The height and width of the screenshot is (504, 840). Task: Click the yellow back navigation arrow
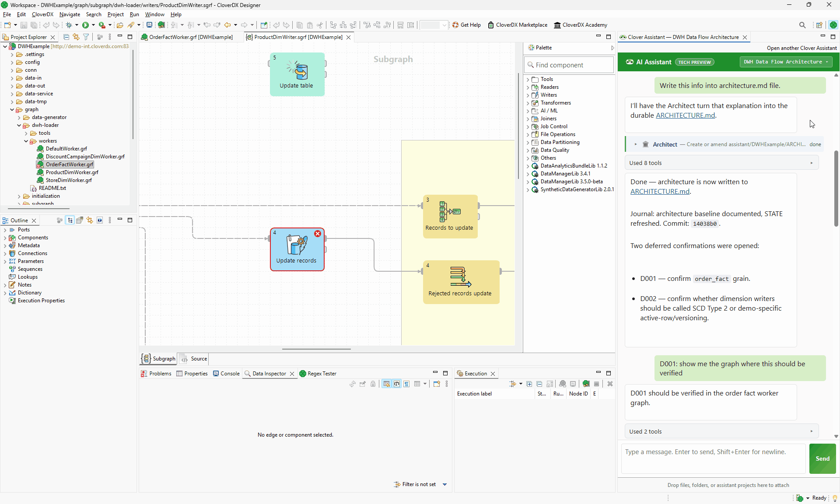tap(227, 25)
